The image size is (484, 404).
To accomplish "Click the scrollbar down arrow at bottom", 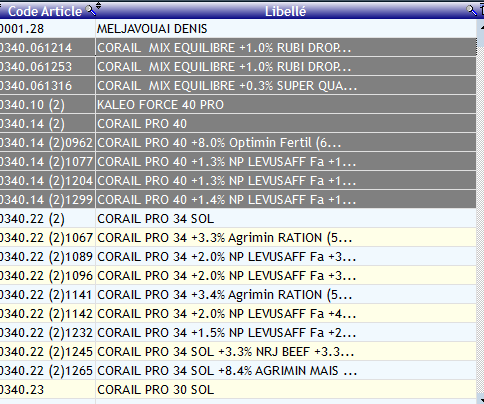I will 480,399.
